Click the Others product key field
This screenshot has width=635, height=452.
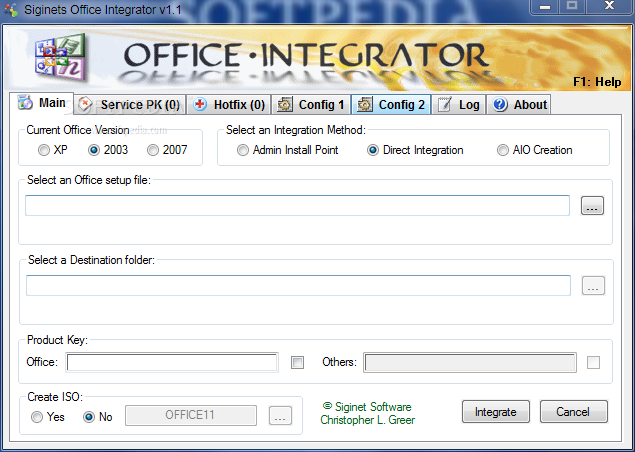(470, 362)
